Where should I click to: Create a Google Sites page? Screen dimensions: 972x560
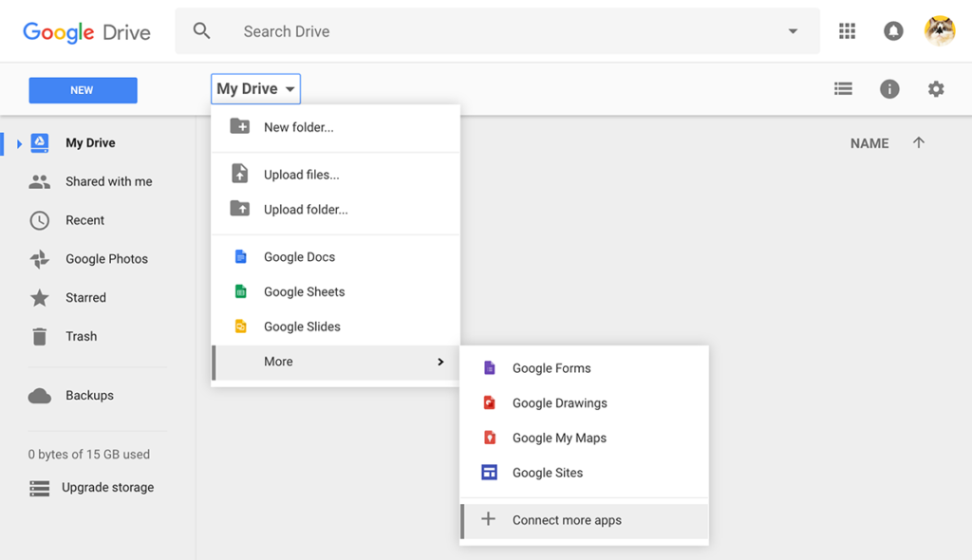(x=547, y=472)
